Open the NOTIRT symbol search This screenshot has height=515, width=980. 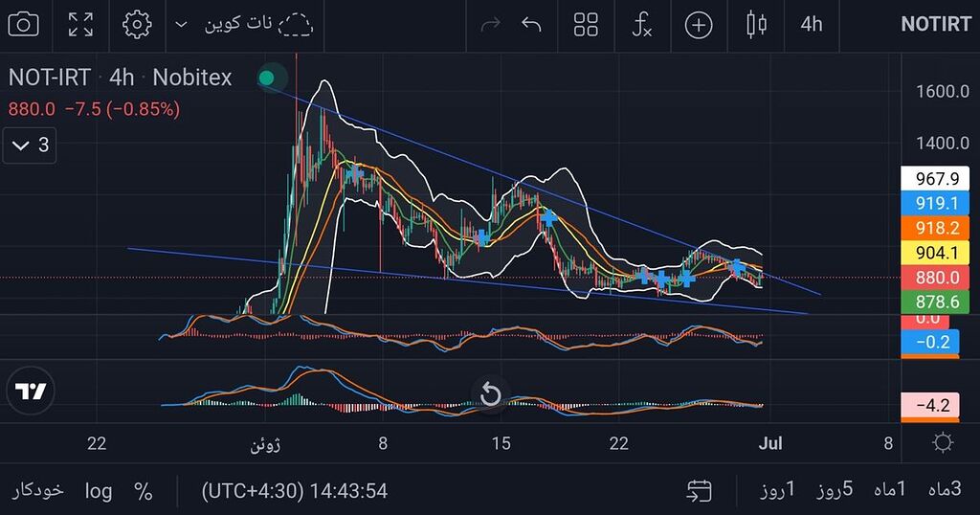pos(935,24)
